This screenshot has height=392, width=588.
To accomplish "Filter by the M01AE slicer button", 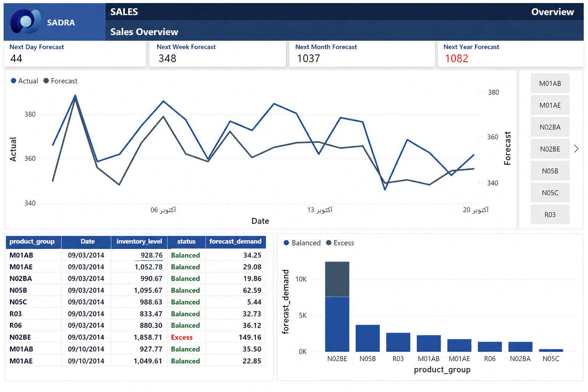I will (550, 105).
